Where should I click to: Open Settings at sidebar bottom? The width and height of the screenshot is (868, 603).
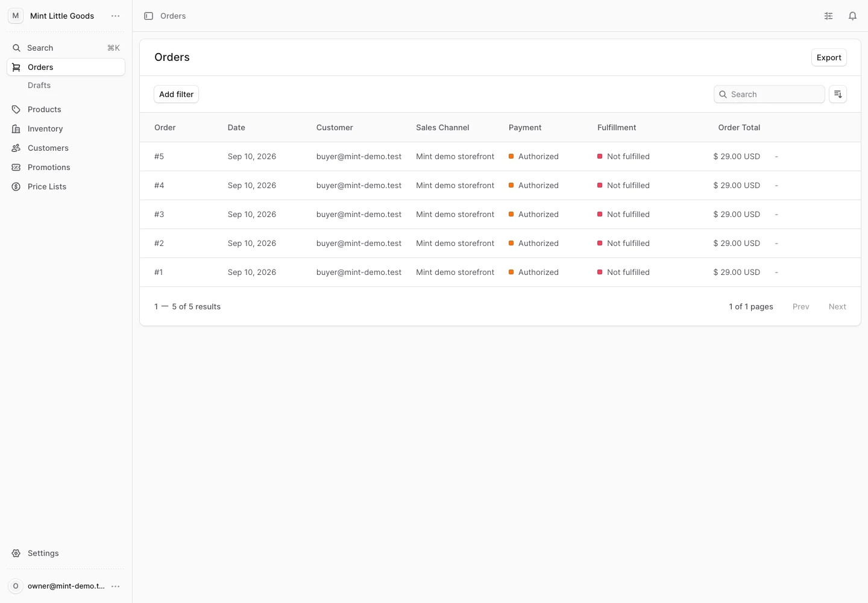(66, 553)
